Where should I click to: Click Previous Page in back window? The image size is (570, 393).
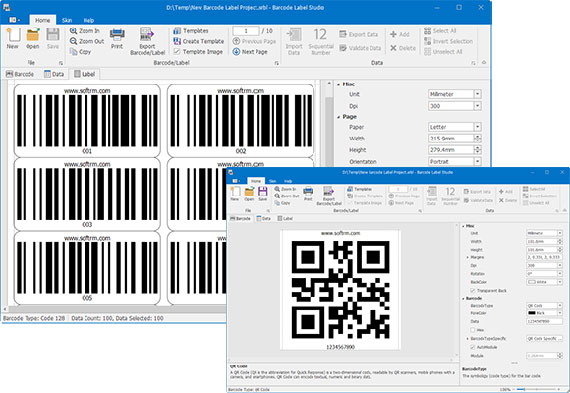click(254, 41)
